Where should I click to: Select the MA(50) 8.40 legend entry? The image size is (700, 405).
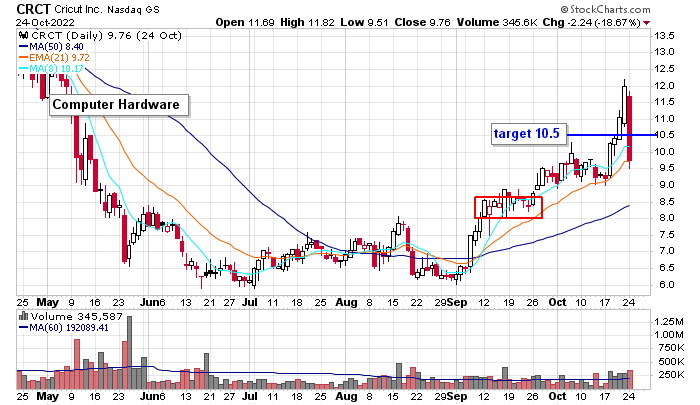tap(51, 47)
